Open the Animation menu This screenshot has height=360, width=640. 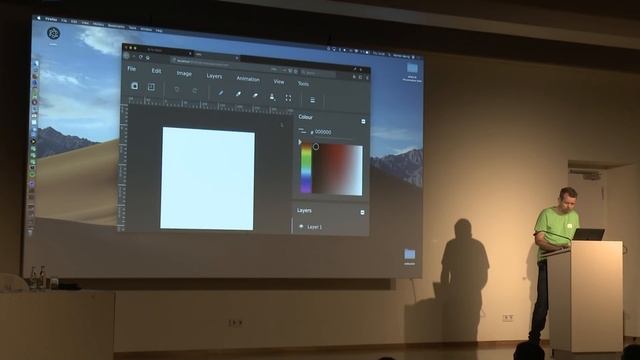tap(248, 79)
